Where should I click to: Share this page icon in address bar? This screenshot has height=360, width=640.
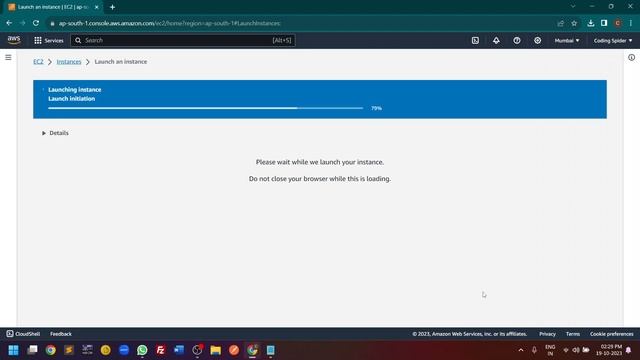click(x=560, y=23)
